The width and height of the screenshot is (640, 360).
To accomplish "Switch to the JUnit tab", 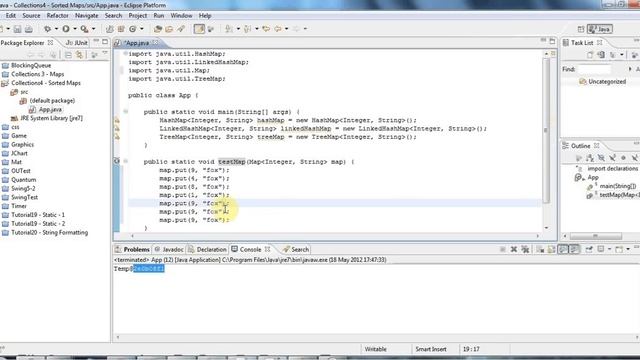I will pos(77,42).
